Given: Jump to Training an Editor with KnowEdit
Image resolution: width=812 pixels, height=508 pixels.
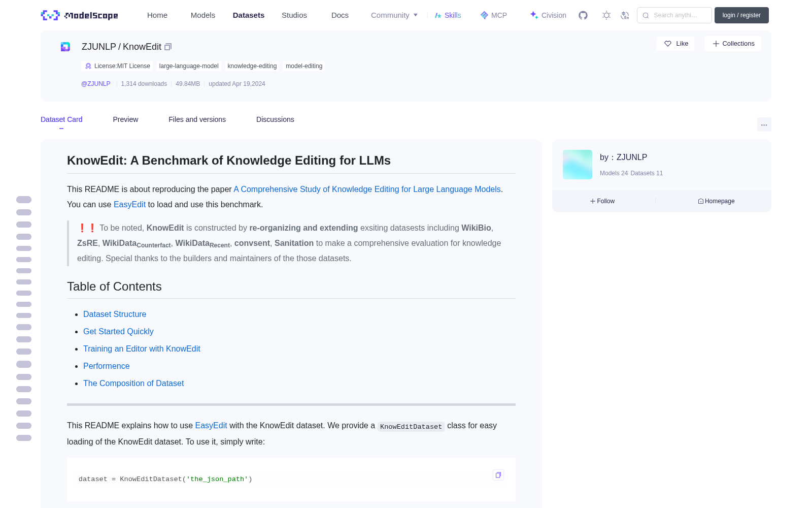Looking at the screenshot, I should click(x=142, y=348).
